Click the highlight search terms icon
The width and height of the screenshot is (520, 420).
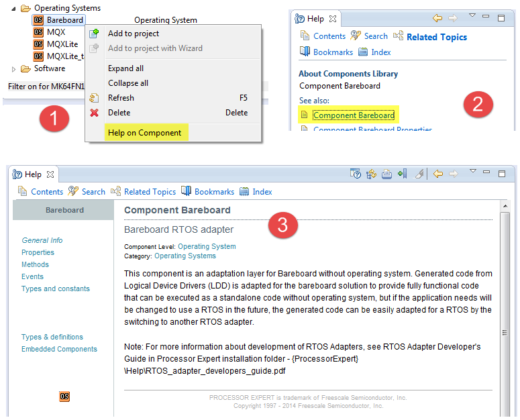tap(419, 173)
